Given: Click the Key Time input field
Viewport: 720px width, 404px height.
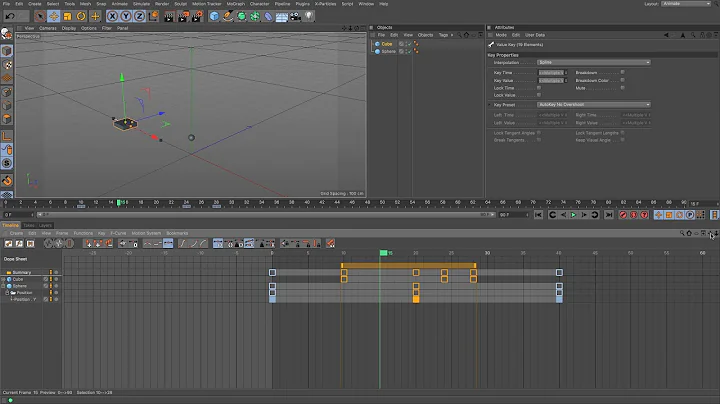Looking at the screenshot, I should click(x=551, y=73).
